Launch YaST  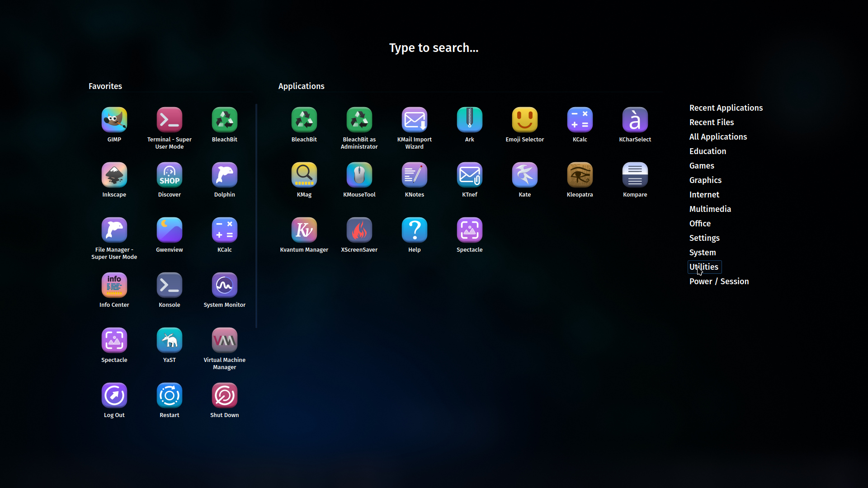(170, 340)
